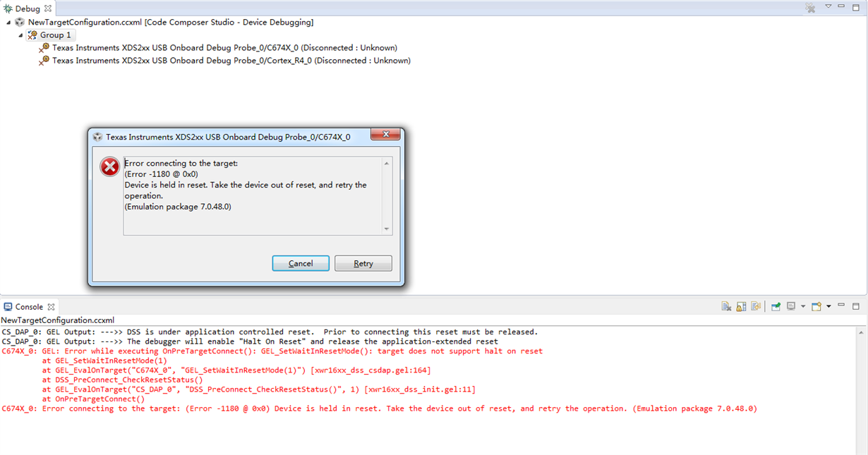The image size is (868, 455).
Task: Click the '(Error -1180 @ 0x0)' dialog line
Action: point(162,174)
